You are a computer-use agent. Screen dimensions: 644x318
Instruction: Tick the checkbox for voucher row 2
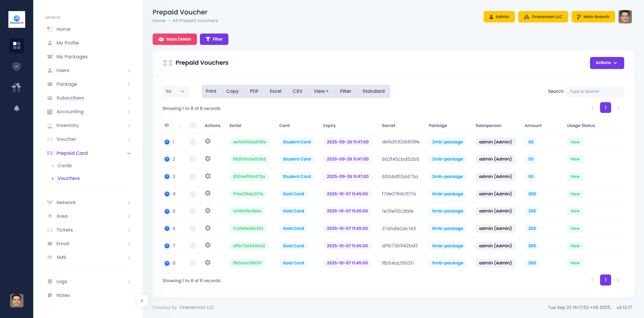(193, 159)
